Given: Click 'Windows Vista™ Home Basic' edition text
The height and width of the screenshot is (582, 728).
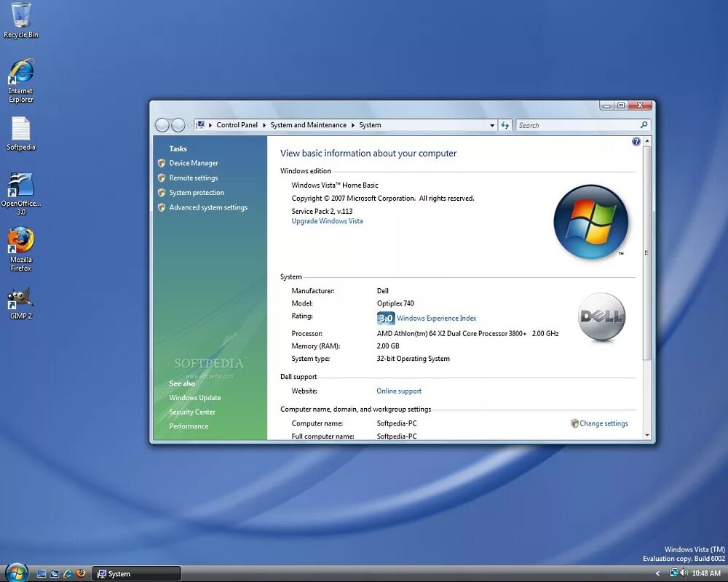Looking at the screenshot, I should pos(335,186).
